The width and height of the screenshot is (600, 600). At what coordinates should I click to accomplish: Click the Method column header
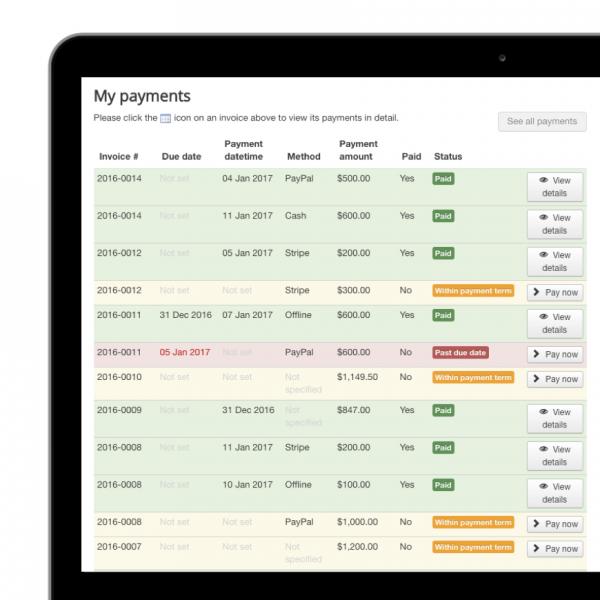[304, 157]
